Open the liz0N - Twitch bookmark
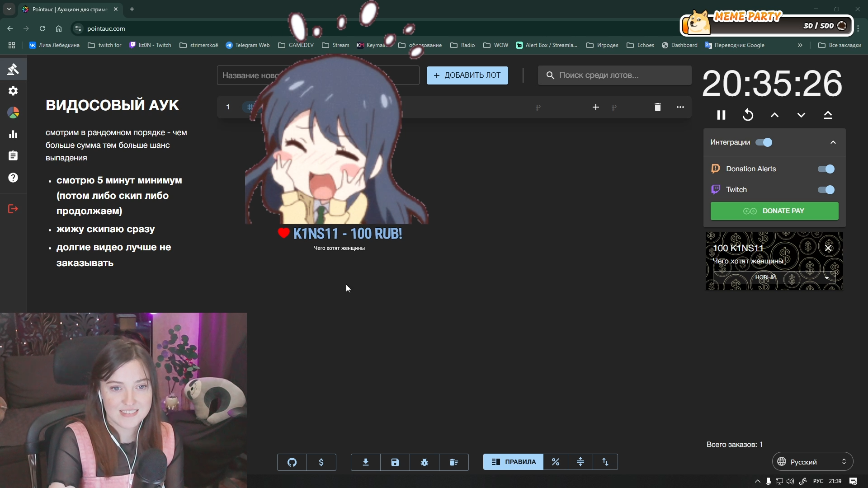 (x=150, y=45)
